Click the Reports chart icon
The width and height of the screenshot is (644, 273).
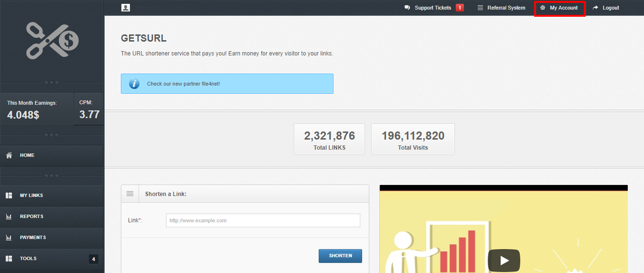point(9,217)
